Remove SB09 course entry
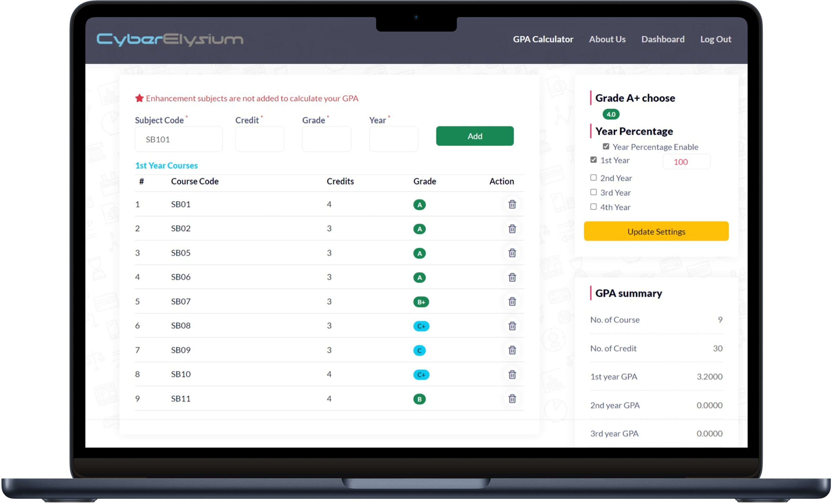The width and height of the screenshot is (833, 504). [512, 350]
